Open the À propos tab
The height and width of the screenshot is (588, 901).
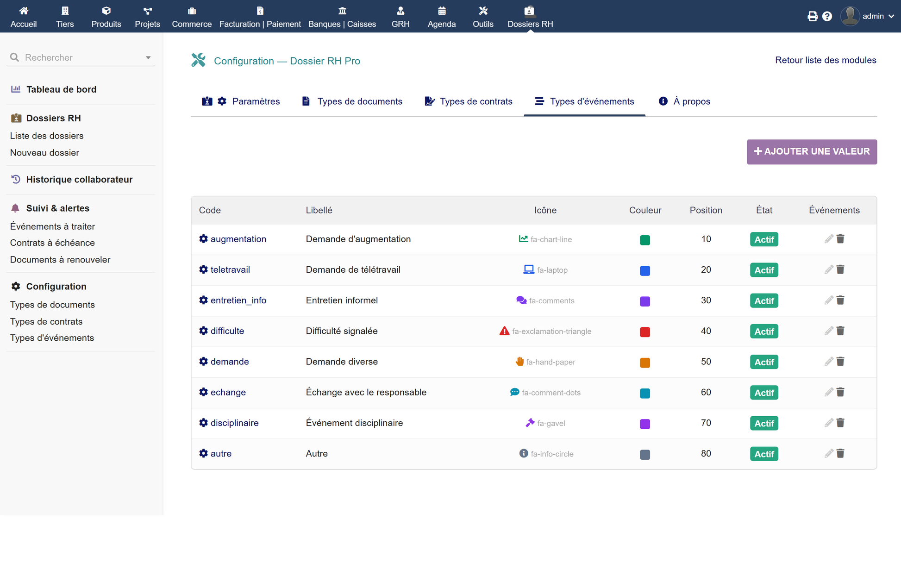(x=684, y=101)
